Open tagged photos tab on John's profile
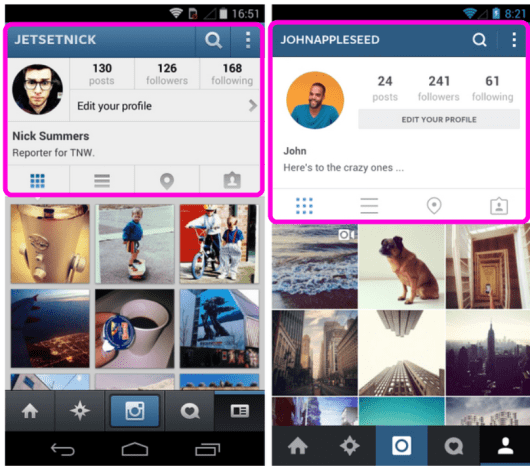Screen dimensions: 530x466 click(499, 205)
